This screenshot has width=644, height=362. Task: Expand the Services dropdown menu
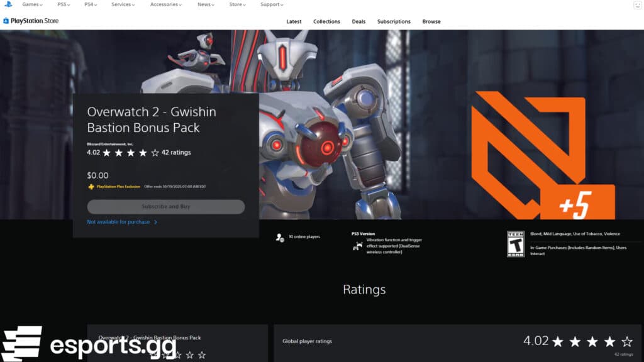click(x=123, y=4)
